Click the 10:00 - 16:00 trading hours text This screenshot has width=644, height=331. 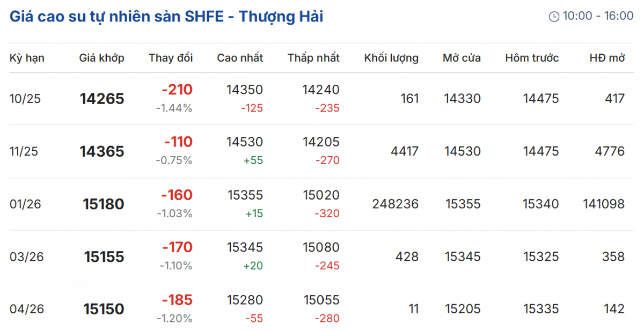[598, 16]
